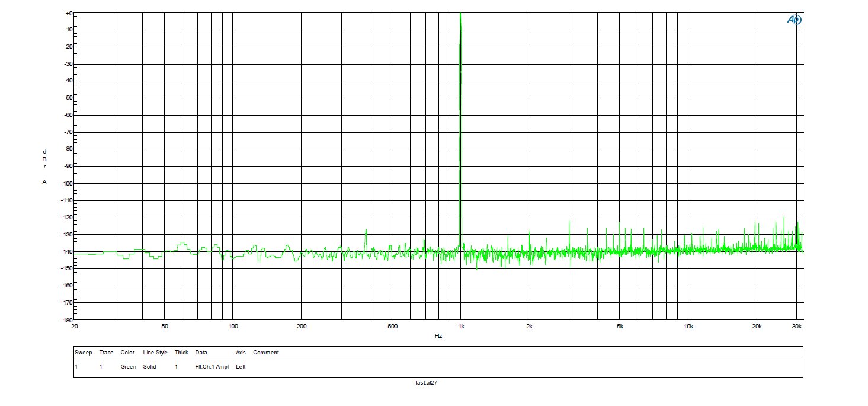The width and height of the screenshot is (868, 406).
Task: Select the Fft.Ch.1 Ampl data entry
Action: 212,367
